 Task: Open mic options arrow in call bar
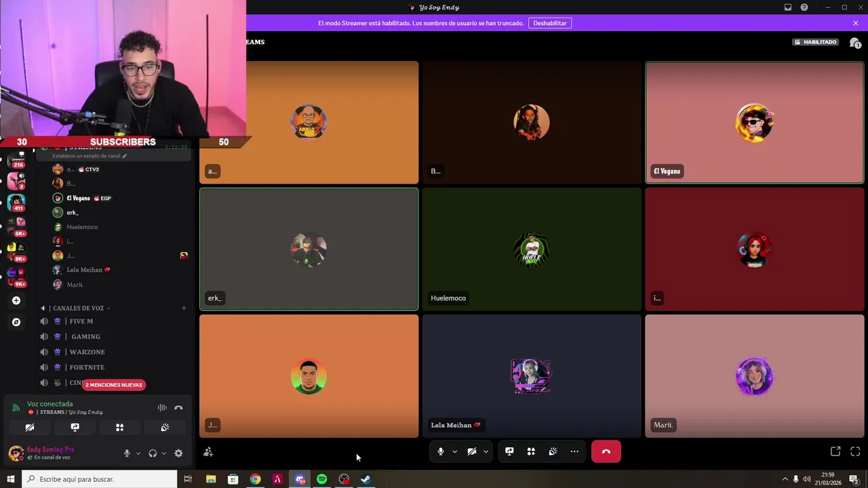454,451
